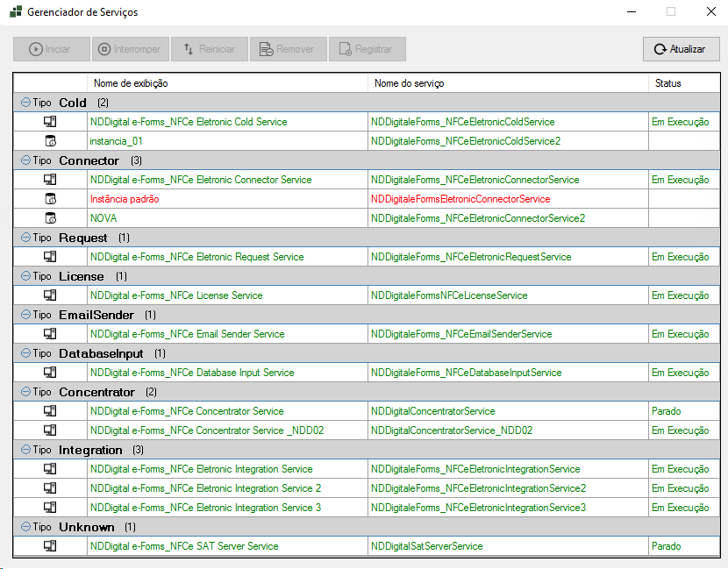Click the computer icon for SAT Server Service
The width and height of the screenshot is (728, 569).
(50, 546)
